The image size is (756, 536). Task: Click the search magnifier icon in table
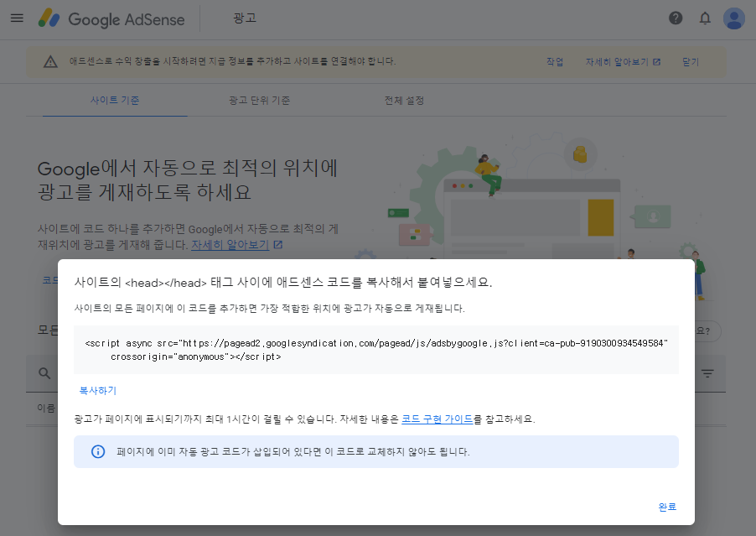coord(44,373)
